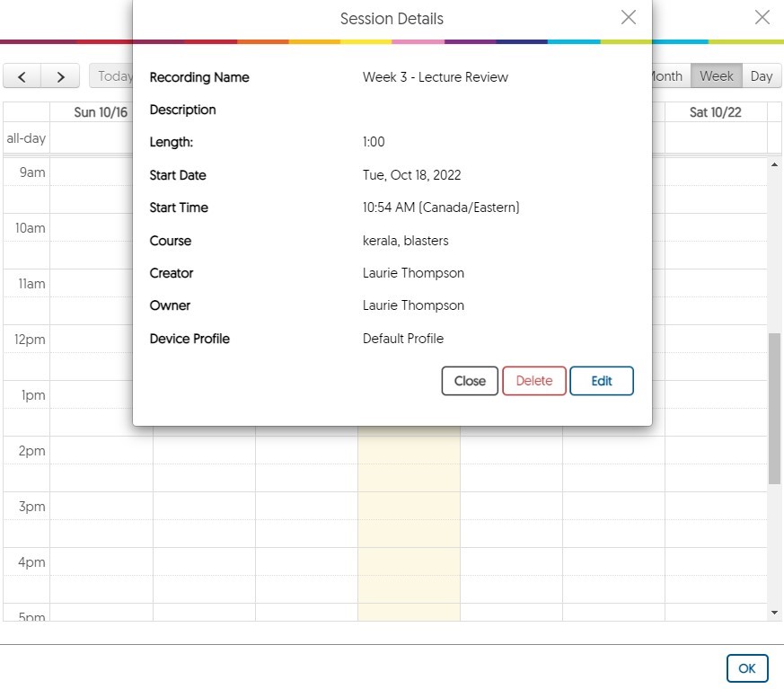This screenshot has height=689, width=784.
Task: Click the start date 'Tue, Oct 18, 2022'
Action: click(411, 175)
